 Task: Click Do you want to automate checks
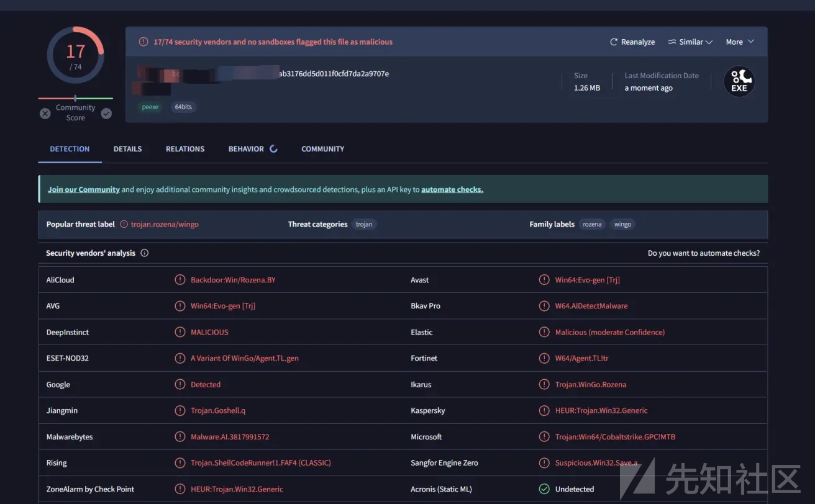pyautogui.click(x=704, y=253)
